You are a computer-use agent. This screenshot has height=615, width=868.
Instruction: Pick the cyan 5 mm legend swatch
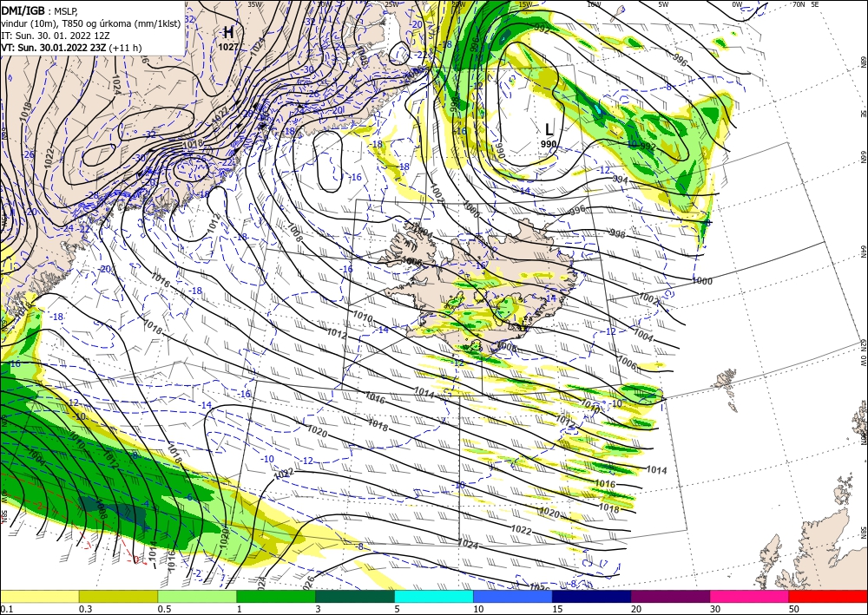434,596
